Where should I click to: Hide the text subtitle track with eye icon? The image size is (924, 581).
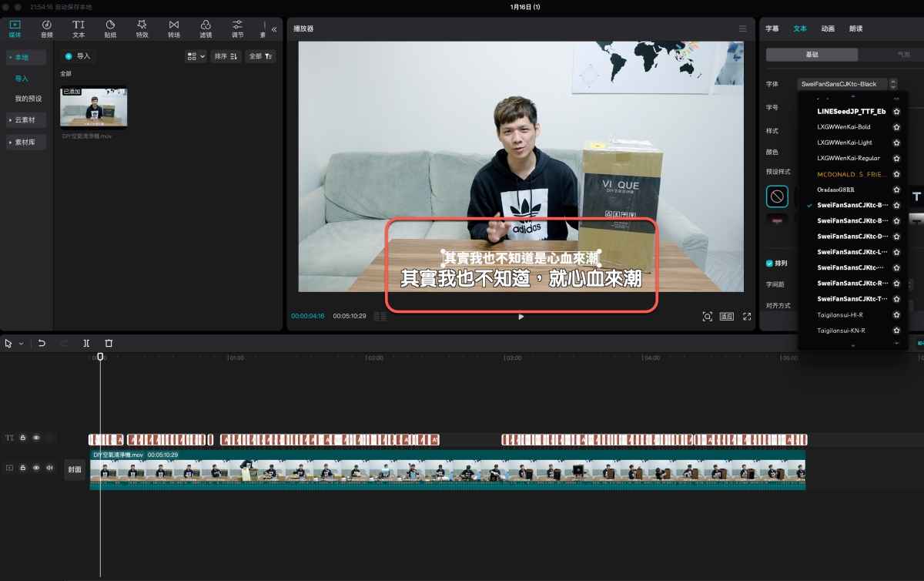(x=36, y=438)
